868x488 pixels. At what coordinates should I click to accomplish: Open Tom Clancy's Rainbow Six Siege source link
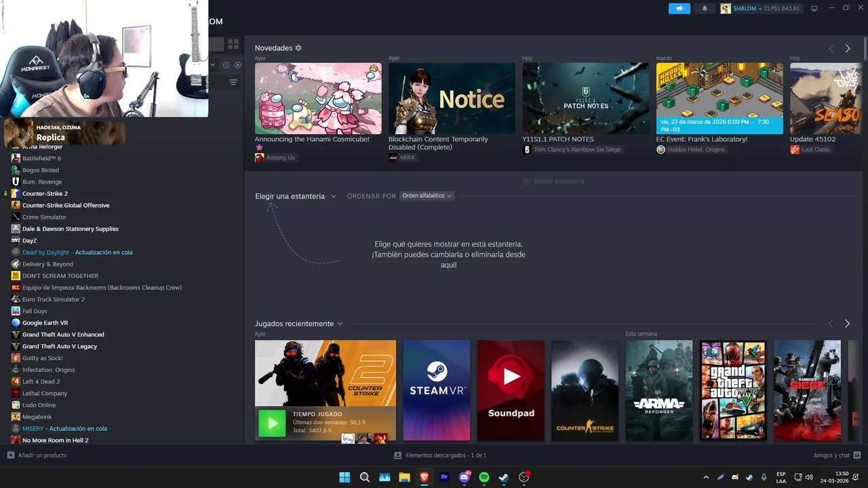tap(572, 150)
